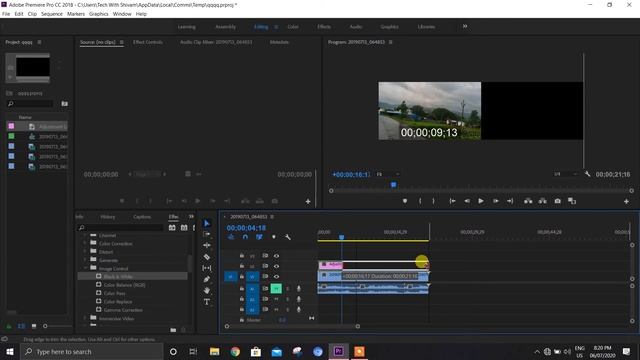Click the Extract button in Program monitor

click(x=542, y=201)
